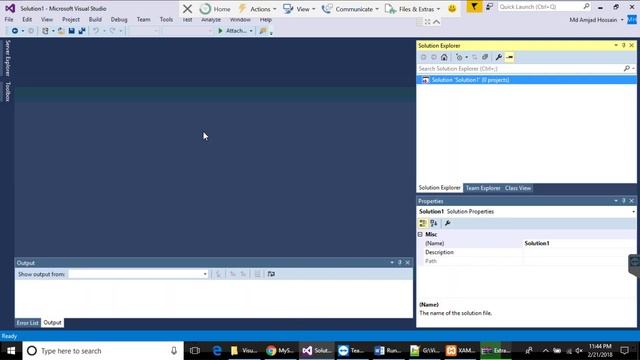Close the TeamViewer session with X icon

click(x=187, y=9)
